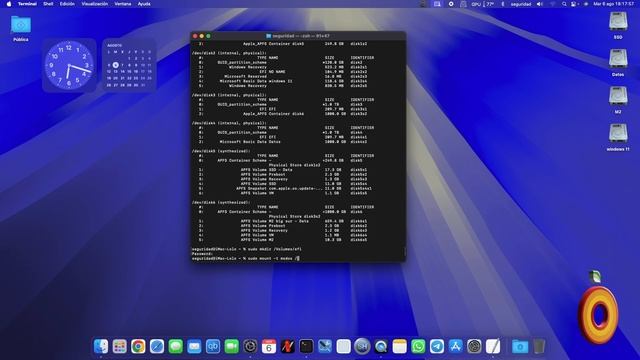Open the Ayuda menu

click(x=144, y=4)
